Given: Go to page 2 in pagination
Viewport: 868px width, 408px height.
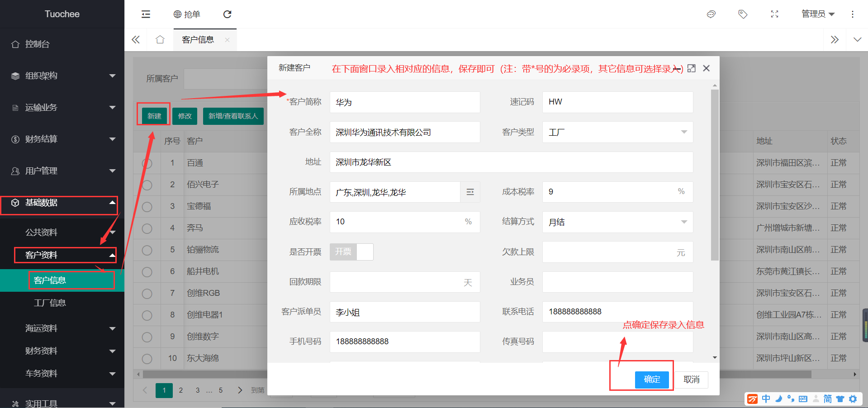Looking at the screenshot, I should tap(181, 390).
